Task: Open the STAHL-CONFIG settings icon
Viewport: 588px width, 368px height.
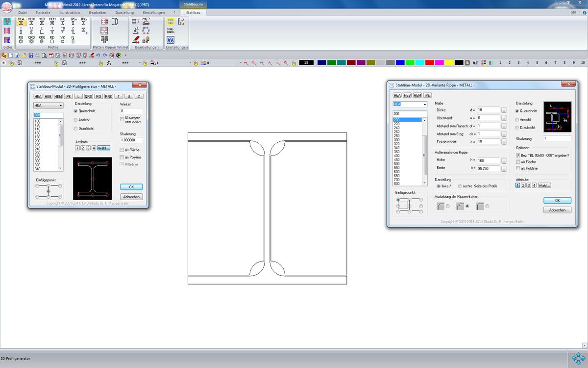Action: coord(171,30)
